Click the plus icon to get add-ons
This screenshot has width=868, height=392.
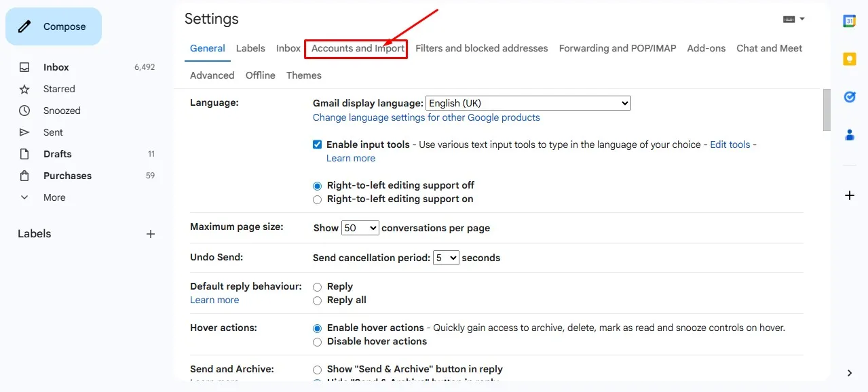coord(849,195)
